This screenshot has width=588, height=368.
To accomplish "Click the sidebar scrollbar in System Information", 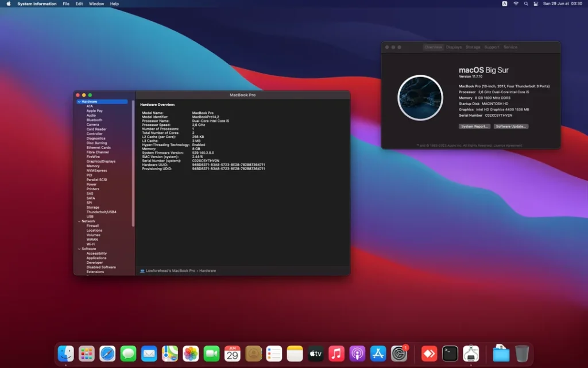I will (133, 163).
